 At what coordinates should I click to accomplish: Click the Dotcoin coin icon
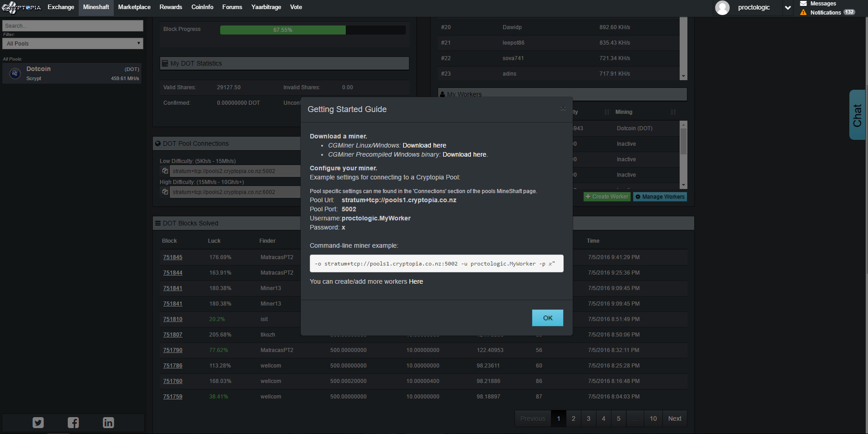click(15, 73)
